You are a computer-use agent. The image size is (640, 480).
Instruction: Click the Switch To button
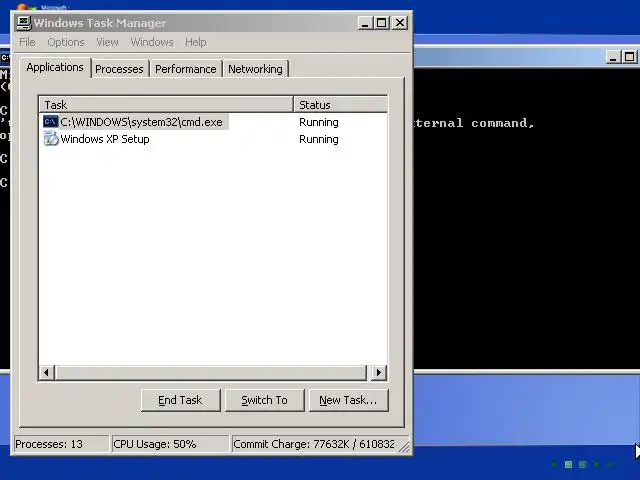[264, 400]
